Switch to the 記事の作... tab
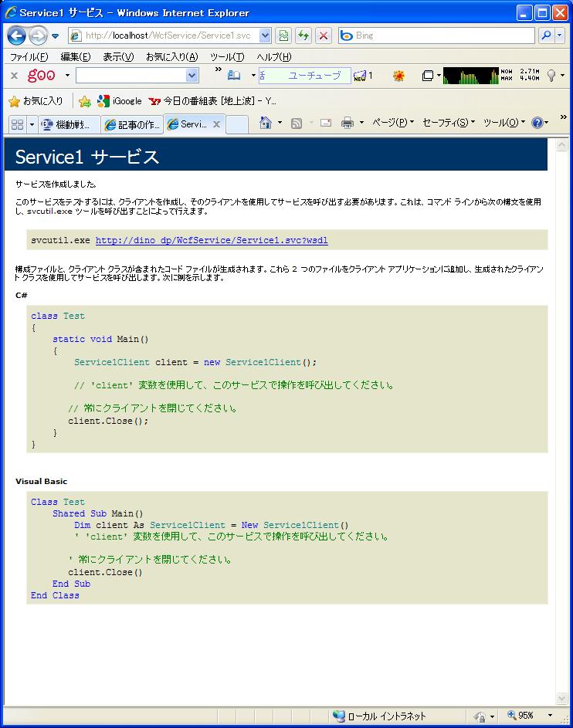The width and height of the screenshot is (573, 728). pos(133,124)
